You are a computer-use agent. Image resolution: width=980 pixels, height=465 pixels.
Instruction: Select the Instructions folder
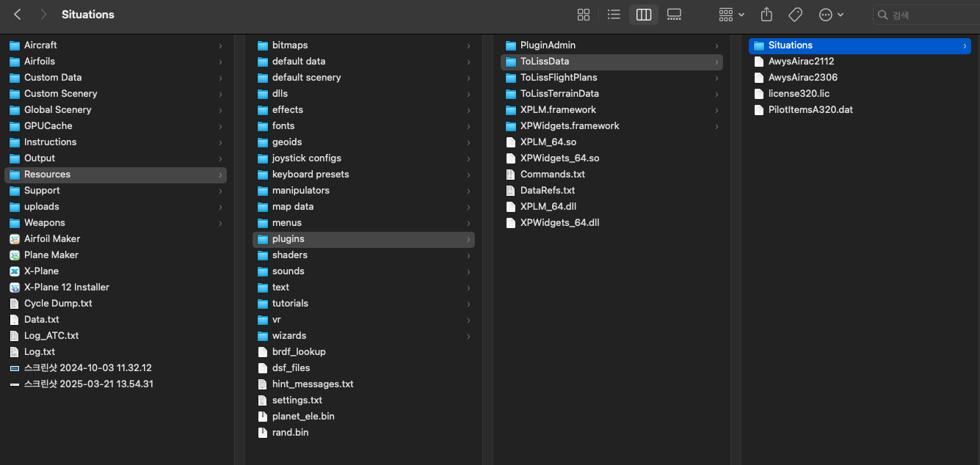(115, 142)
